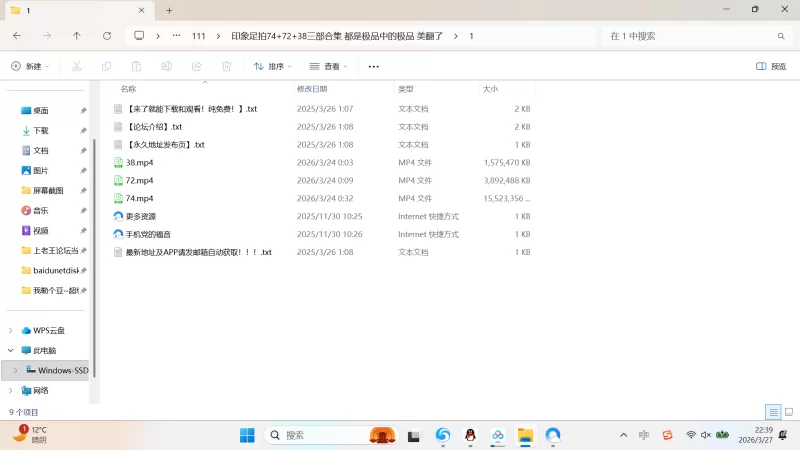Open the 排序 sort dropdown
Viewport: 800px width, 450px height.
(272, 66)
